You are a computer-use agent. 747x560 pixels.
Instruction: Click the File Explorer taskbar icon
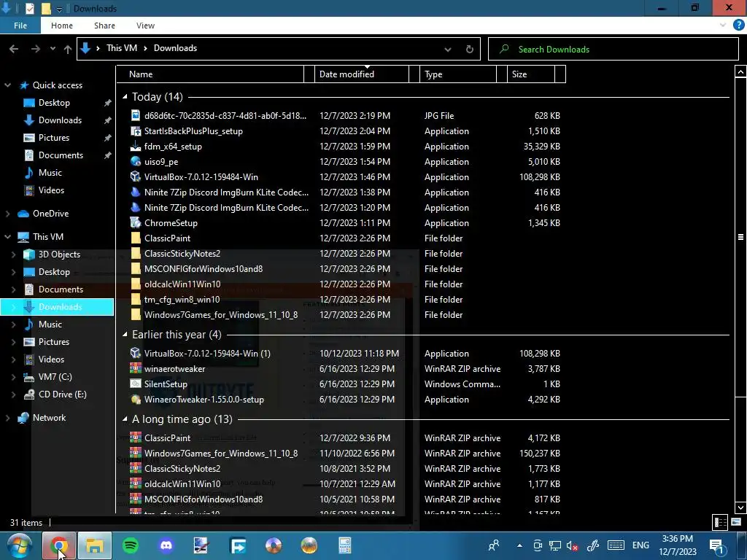tap(95, 545)
